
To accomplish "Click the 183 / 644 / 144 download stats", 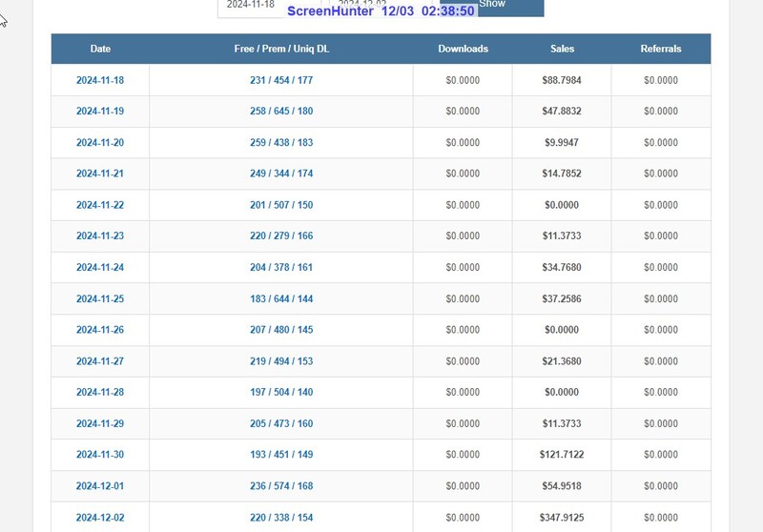I will click(x=280, y=299).
